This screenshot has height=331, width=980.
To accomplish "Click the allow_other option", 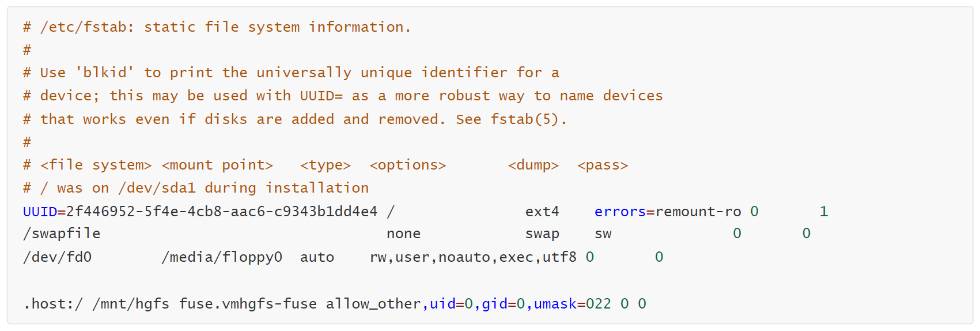I will coord(373,303).
